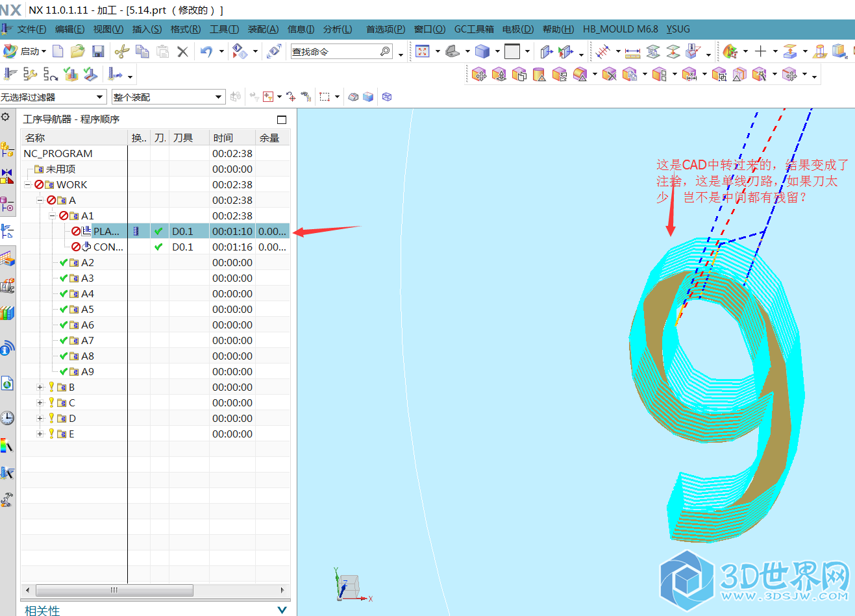This screenshot has width=855, height=616.
Task: Click the magnifier in the command finder
Action: point(385,51)
